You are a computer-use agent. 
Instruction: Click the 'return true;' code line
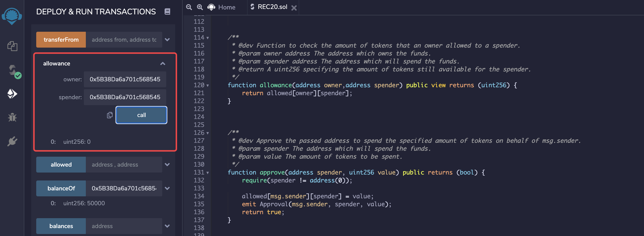[x=263, y=212]
